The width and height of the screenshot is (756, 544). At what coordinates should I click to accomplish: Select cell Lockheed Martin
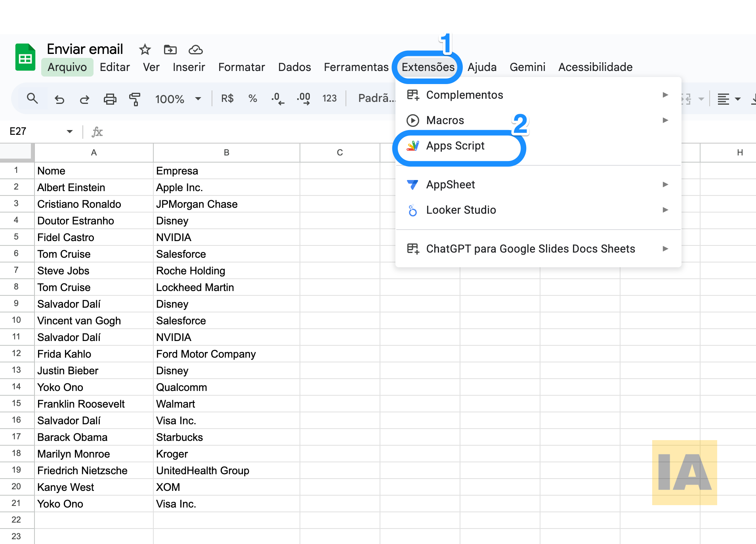pyautogui.click(x=226, y=287)
